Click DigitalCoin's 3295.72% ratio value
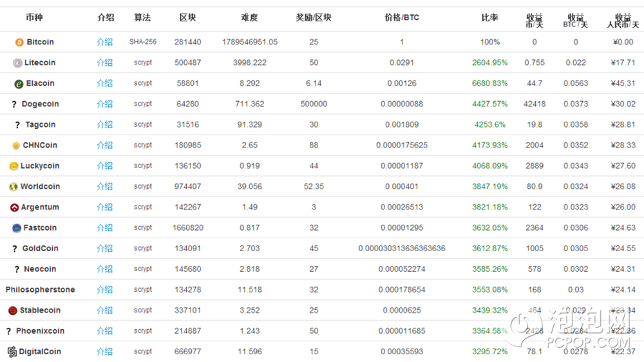 click(x=489, y=351)
